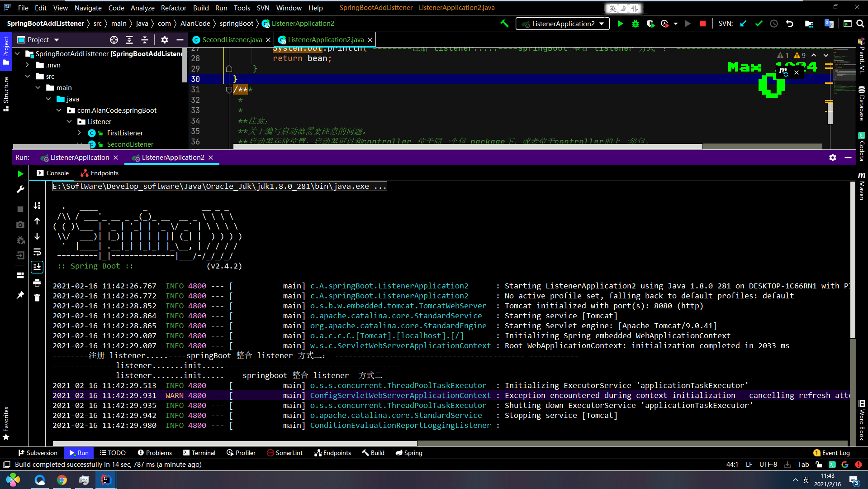Stop the running application red square

click(x=702, y=24)
